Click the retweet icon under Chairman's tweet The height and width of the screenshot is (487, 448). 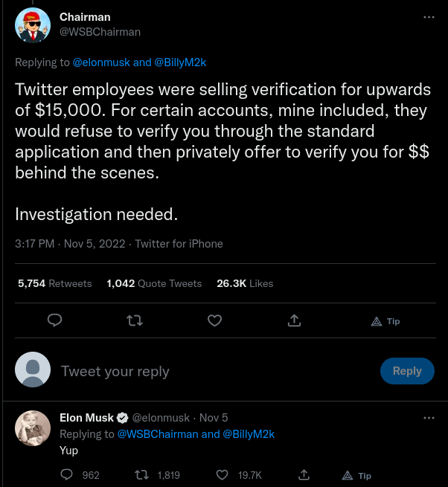[135, 320]
